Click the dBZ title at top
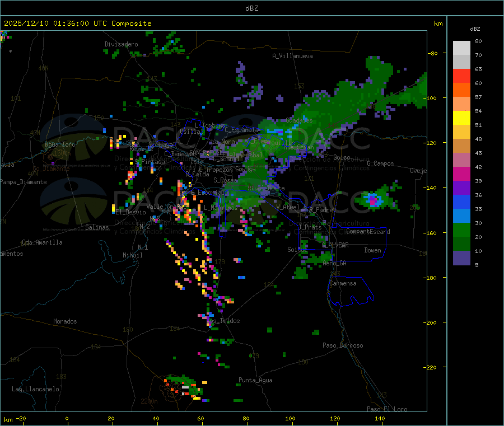 251,8
